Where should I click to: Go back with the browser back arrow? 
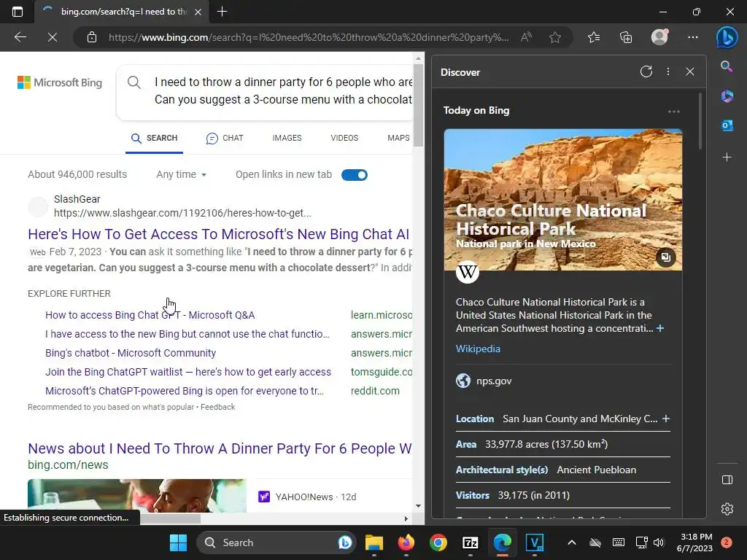(x=20, y=37)
